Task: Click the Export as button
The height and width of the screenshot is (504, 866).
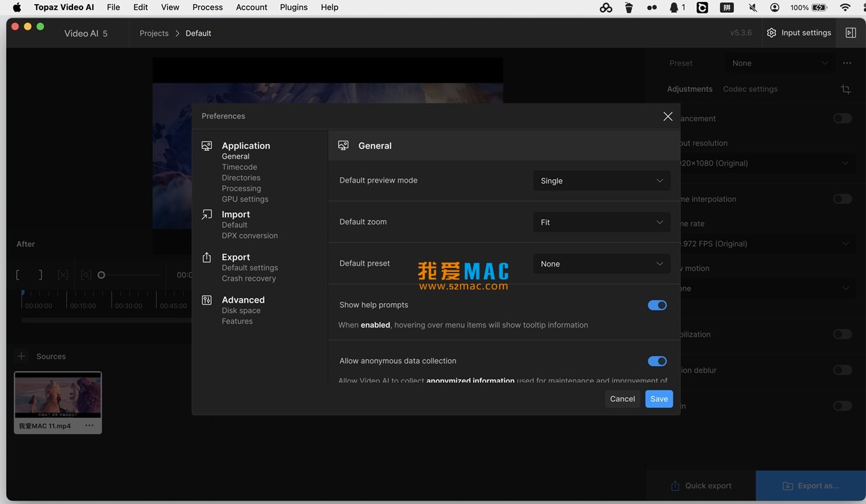Action: [811, 486]
